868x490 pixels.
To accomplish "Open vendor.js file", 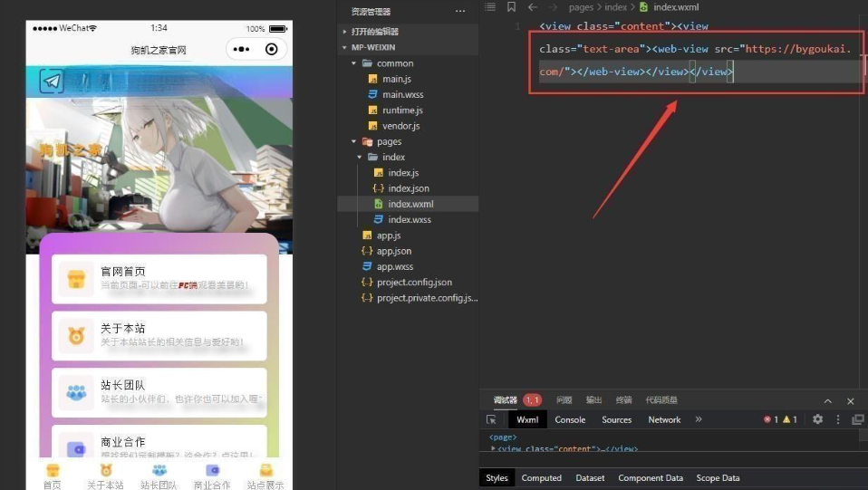I will point(400,126).
